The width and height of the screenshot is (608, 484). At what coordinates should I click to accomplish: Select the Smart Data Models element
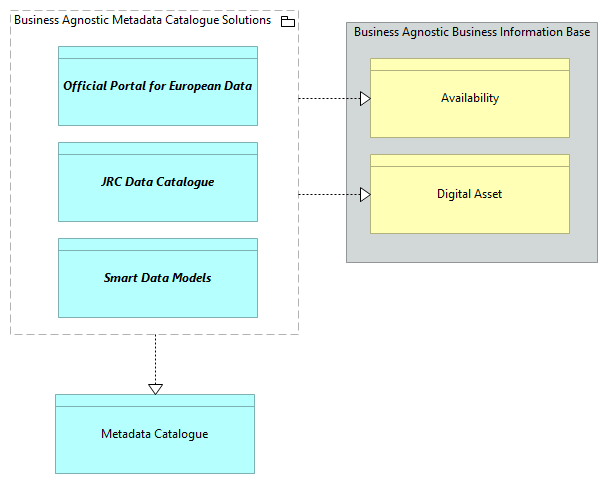[x=158, y=278]
